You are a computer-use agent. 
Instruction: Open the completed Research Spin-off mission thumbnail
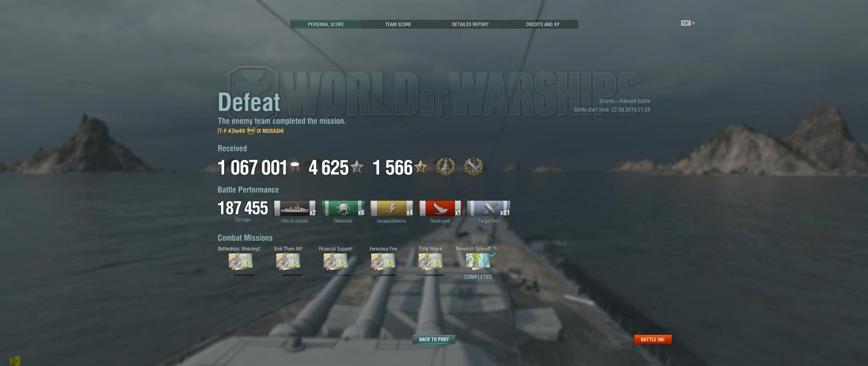click(478, 261)
